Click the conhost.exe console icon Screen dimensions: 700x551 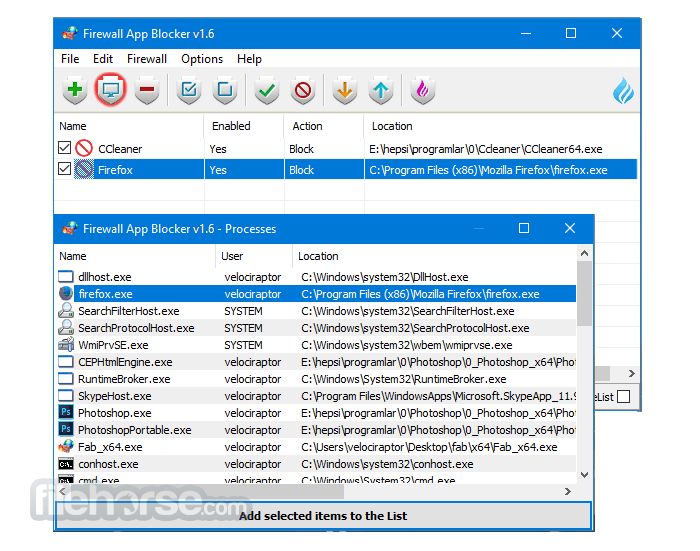coord(66,464)
